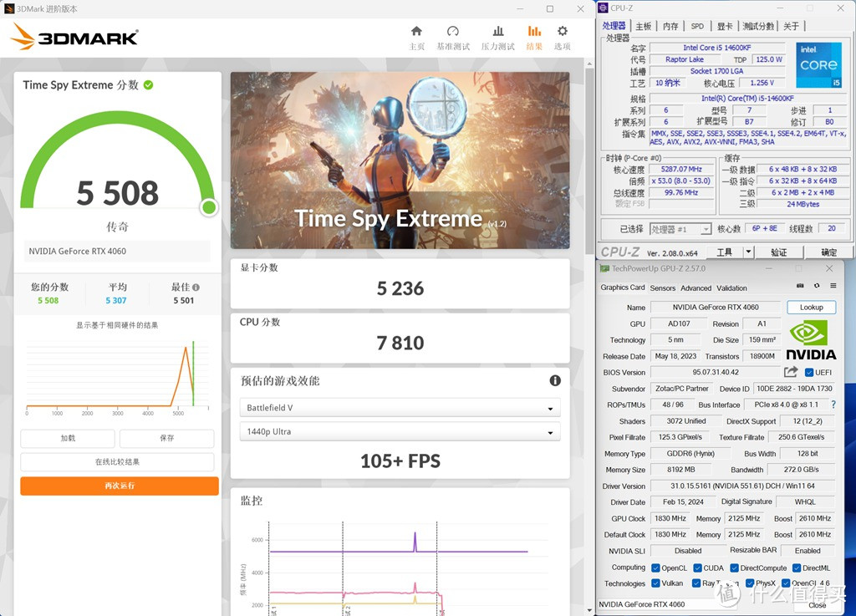Switch to CPU-Z 主板 tab
This screenshot has width=856, height=616.
point(643,26)
